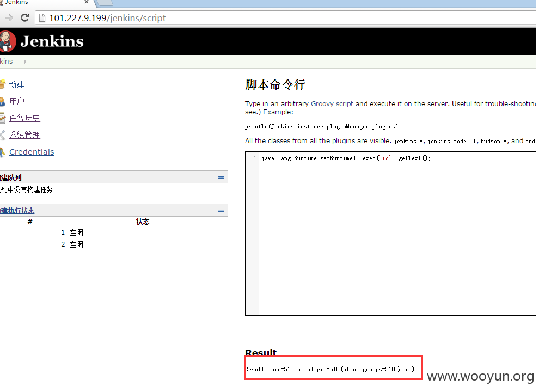Reload the page with the refresh icon
The width and height of the screenshot is (539, 392).
click(x=24, y=17)
